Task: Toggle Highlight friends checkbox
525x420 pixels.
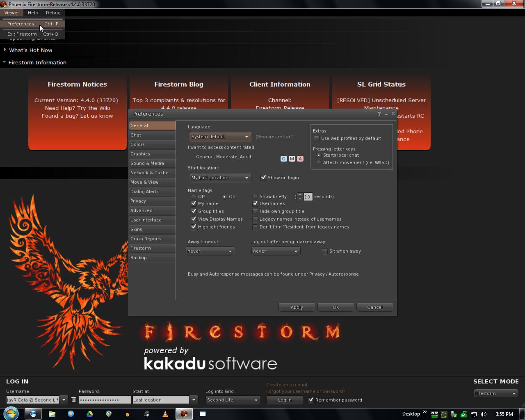Action: (x=194, y=227)
